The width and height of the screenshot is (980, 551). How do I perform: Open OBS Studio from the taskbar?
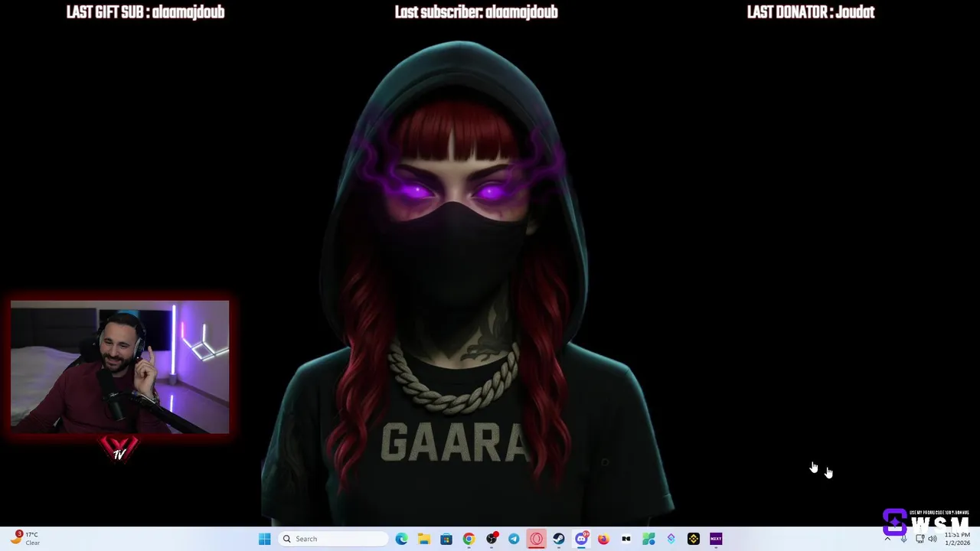(x=492, y=539)
